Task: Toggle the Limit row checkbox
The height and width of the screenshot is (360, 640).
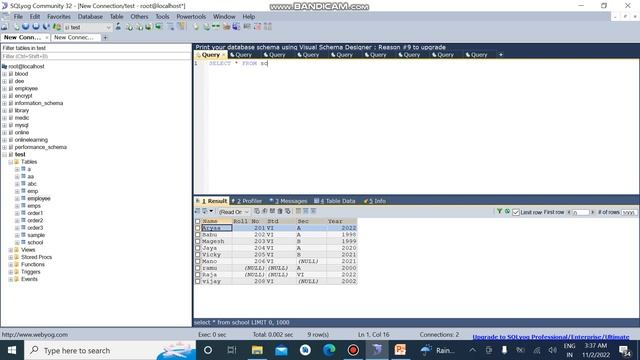Action: pyautogui.click(x=516, y=212)
